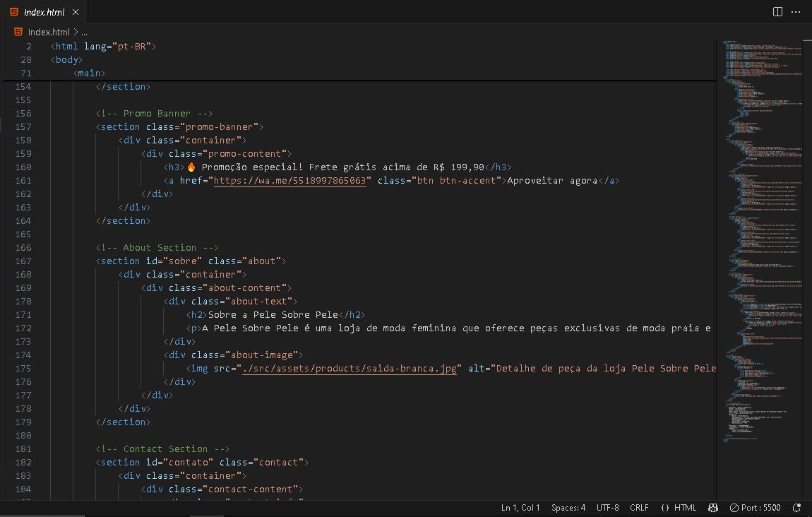Click the Contact Section comment
812x517 pixels.
162,448
